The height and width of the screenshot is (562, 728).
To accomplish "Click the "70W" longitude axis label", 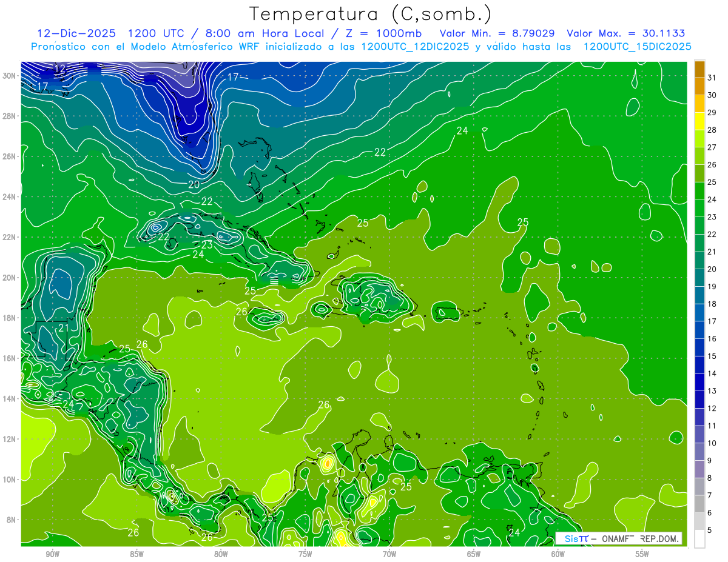I will (389, 554).
